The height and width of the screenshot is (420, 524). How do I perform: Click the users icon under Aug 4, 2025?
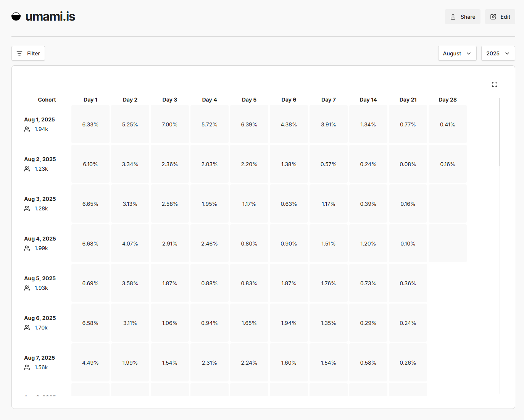(x=27, y=249)
